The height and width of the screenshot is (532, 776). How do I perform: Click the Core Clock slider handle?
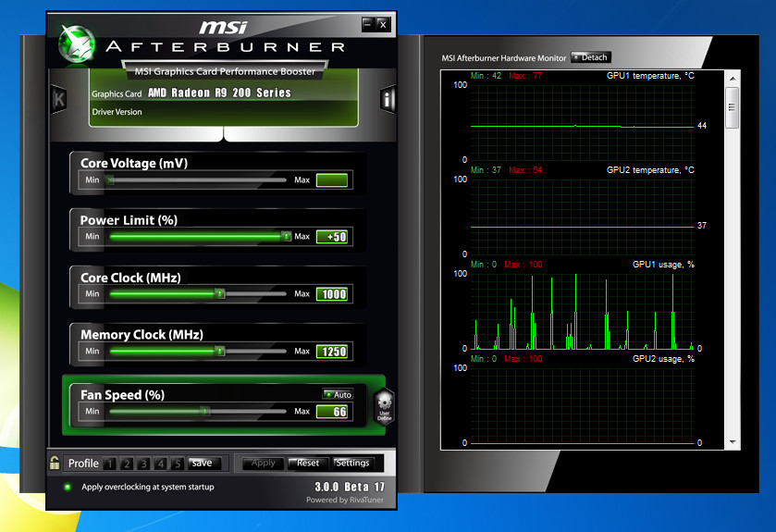pyautogui.click(x=220, y=294)
